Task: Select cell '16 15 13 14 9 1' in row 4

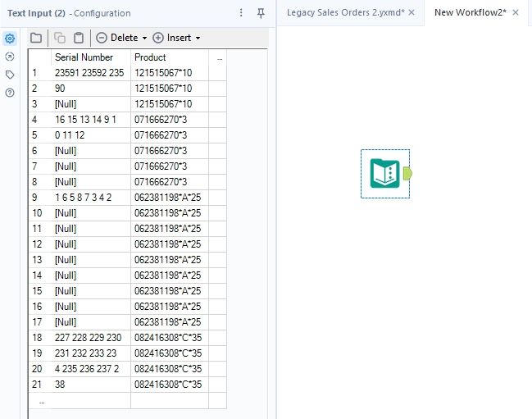Action: pos(91,120)
